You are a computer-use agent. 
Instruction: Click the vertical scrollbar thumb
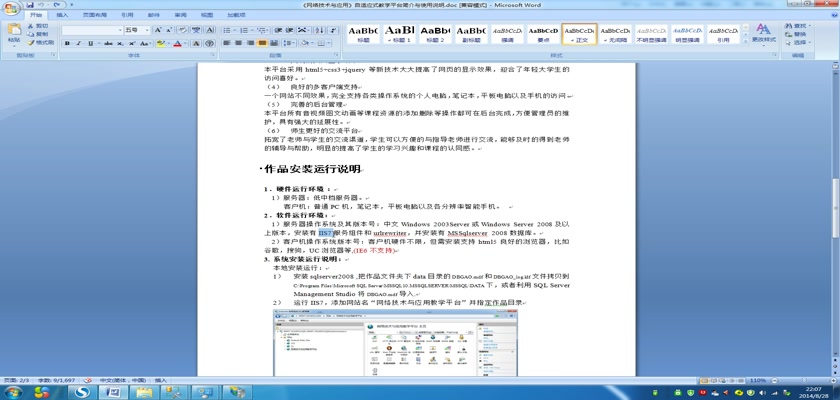pyautogui.click(x=835, y=209)
